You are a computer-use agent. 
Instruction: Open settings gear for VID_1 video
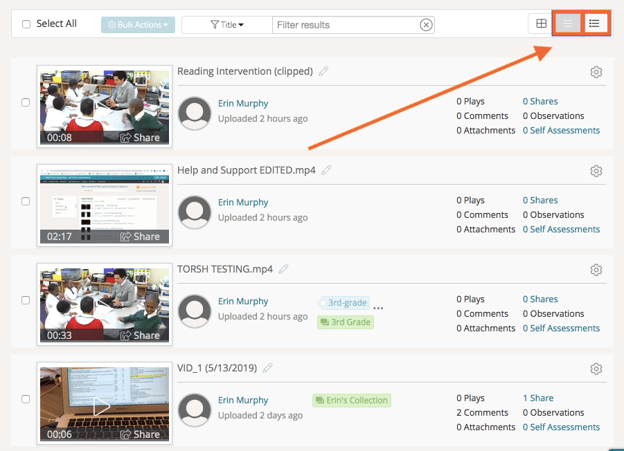point(596,369)
